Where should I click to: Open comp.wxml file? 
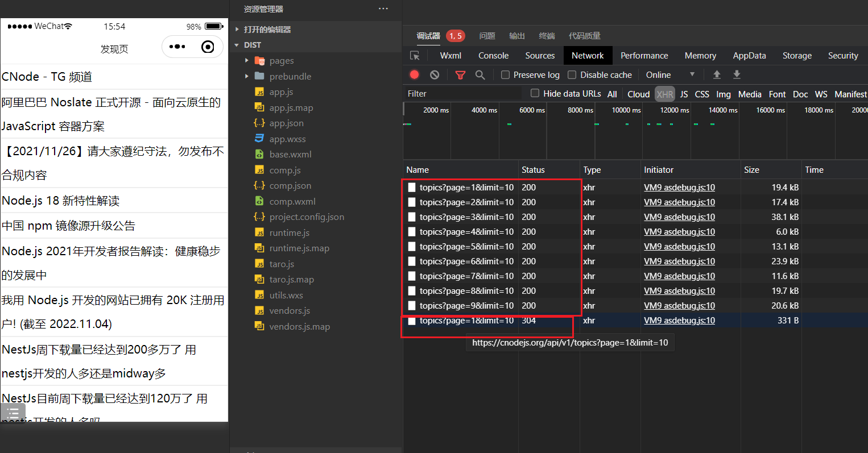pos(292,201)
